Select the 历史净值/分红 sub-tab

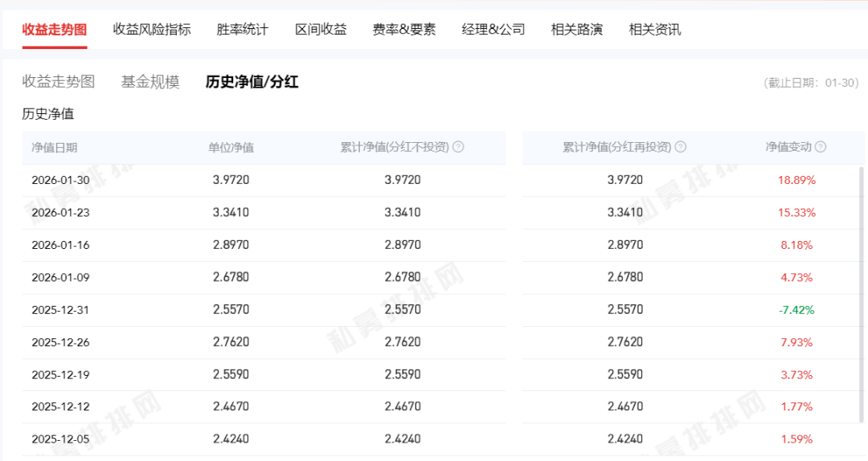[x=252, y=82]
